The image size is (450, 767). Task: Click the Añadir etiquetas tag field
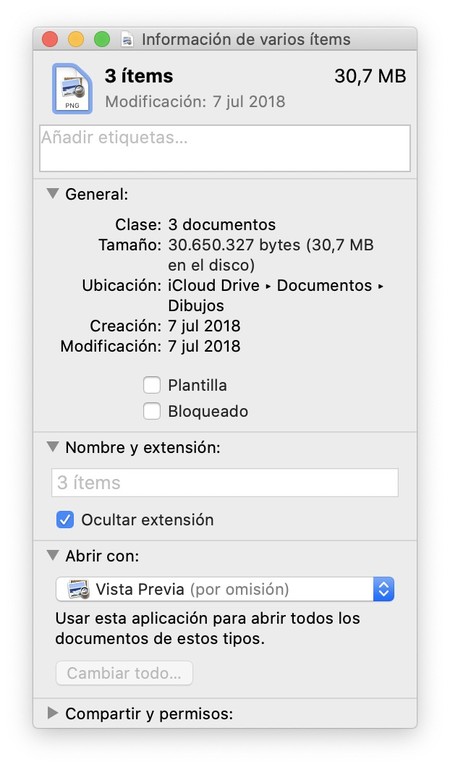coord(225,148)
